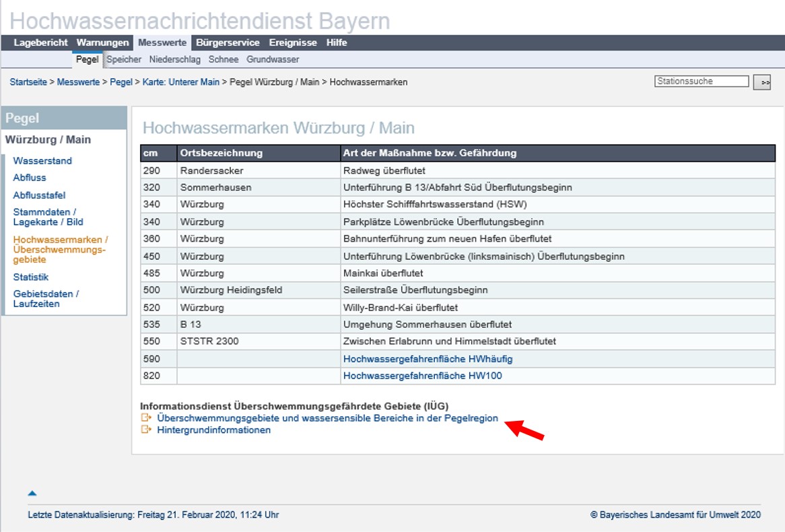This screenshot has height=532, width=785.
Task: Switch to the Grundwasser subtab
Action: (x=273, y=59)
